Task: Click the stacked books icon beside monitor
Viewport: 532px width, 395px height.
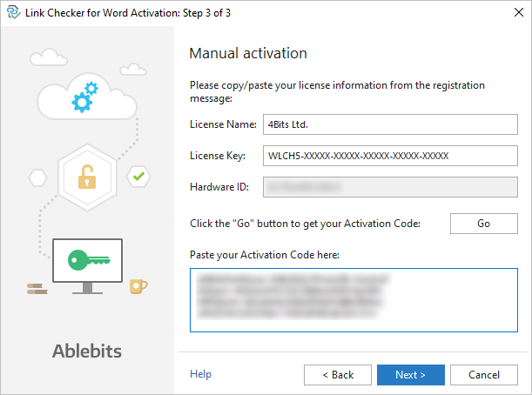Action: (x=37, y=289)
